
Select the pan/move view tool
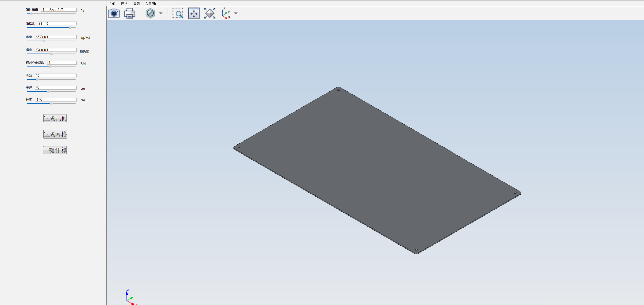pyautogui.click(x=194, y=13)
